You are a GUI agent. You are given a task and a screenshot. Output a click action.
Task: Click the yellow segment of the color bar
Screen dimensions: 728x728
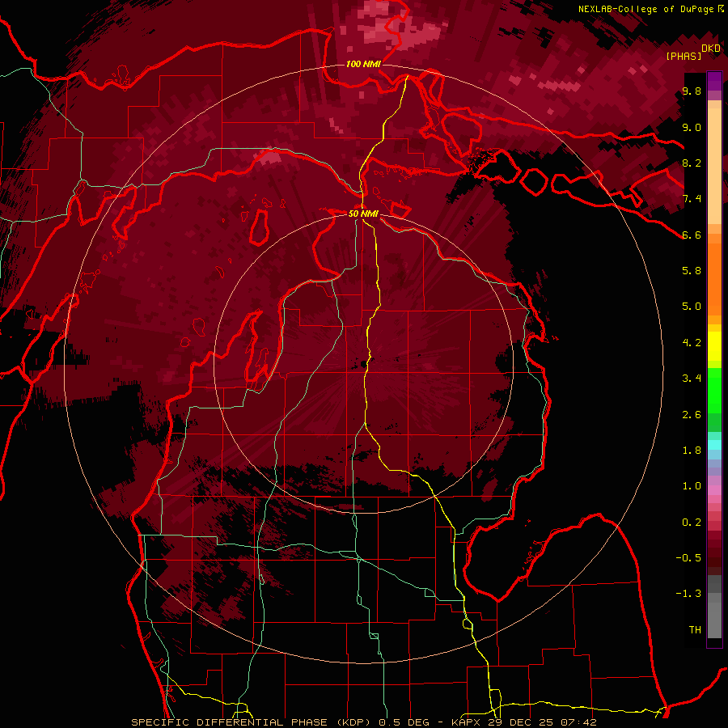(x=714, y=346)
